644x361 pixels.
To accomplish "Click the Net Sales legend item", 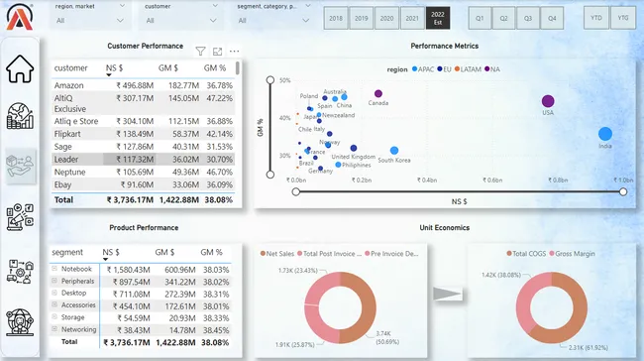I will [277, 254].
